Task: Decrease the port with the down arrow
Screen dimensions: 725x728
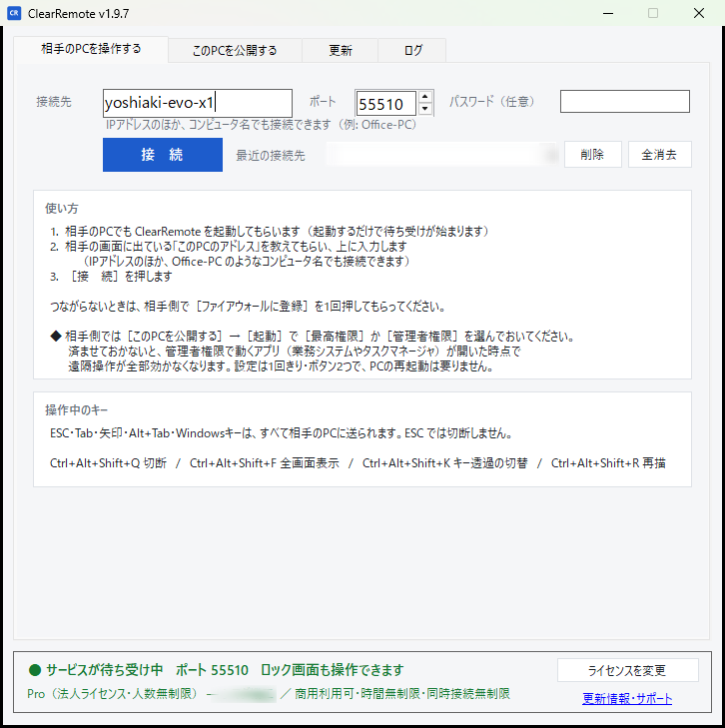Action: (x=425, y=109)
